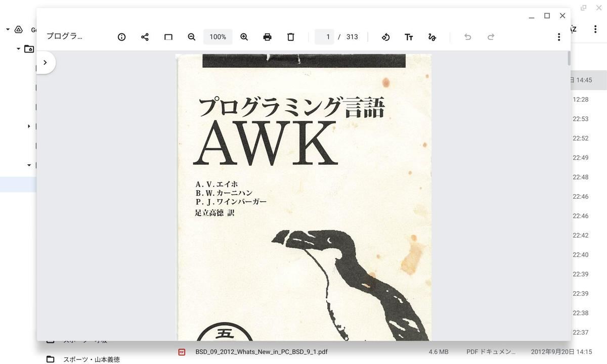
Task: Open the file info panel icon
Action: click(121, 37)
